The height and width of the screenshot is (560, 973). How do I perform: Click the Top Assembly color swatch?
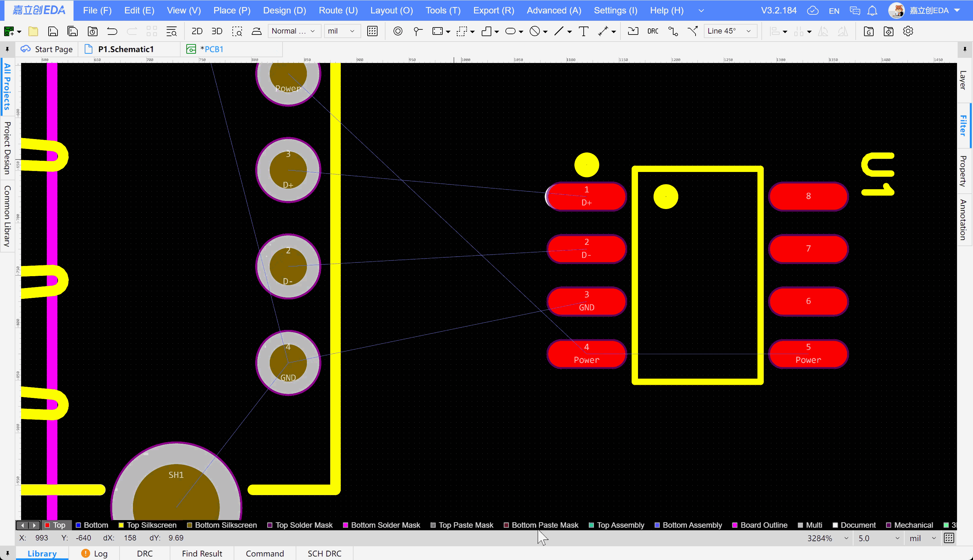[x=591, y=525]
